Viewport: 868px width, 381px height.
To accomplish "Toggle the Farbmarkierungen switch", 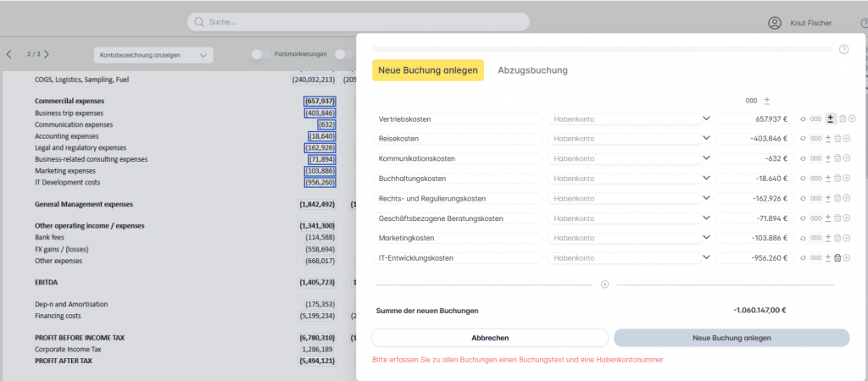I will (261, 54).
